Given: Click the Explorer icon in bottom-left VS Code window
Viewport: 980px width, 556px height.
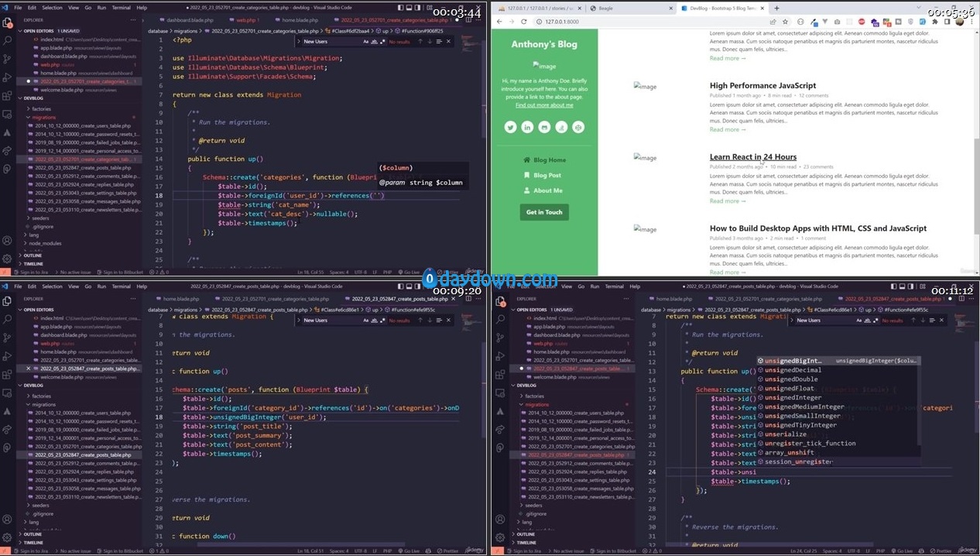Looking at the screenshot, I should (7, 300).
